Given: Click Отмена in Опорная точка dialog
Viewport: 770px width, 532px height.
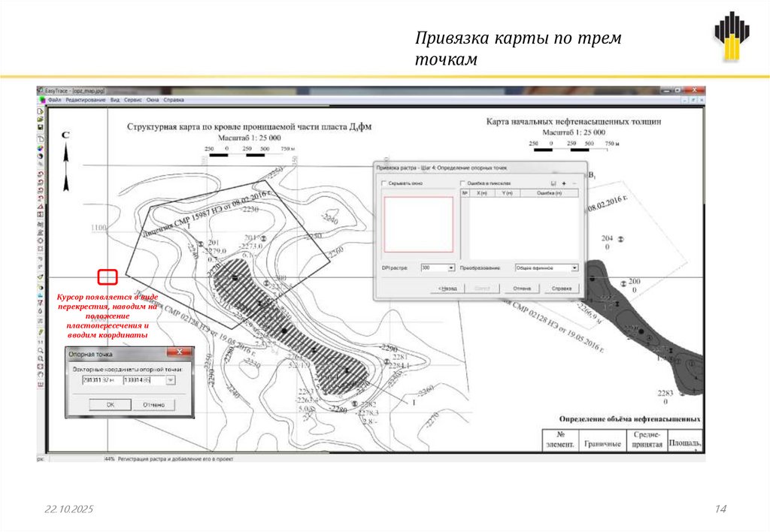Looking at the screenshot, I should click(x=153, y=405).
